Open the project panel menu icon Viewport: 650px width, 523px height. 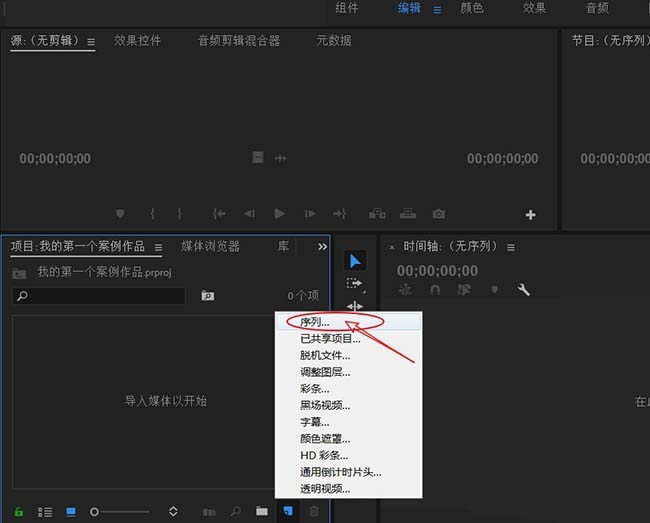pos(158,247)
